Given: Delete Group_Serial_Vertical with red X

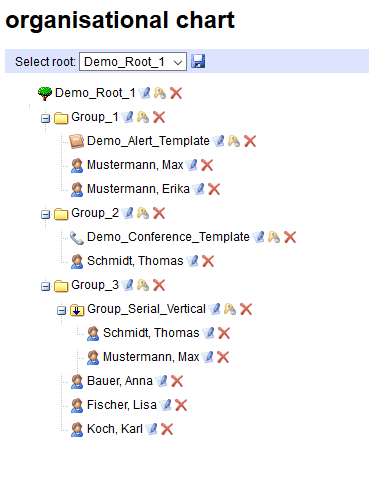Looking at the screenshot, I should click(246, 309).
